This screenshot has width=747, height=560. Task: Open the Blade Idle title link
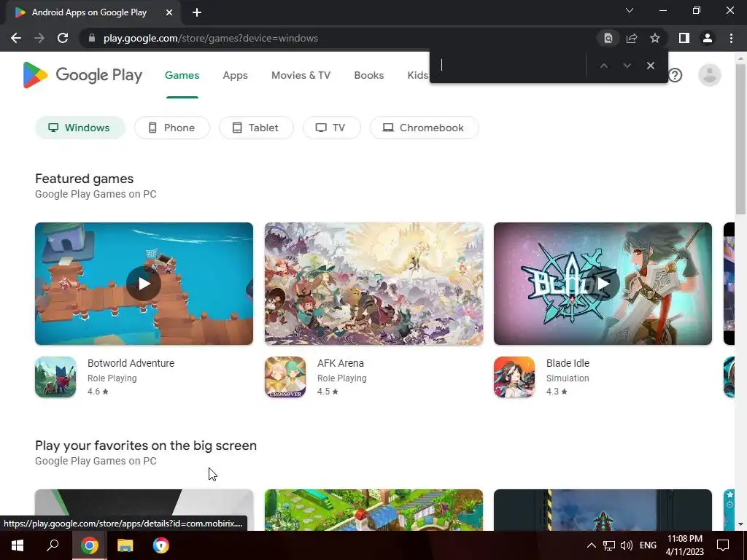coord(568,363)
